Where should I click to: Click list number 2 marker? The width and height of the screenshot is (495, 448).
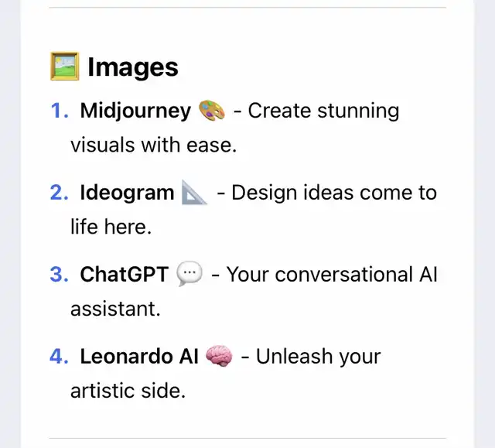(60, 193)
